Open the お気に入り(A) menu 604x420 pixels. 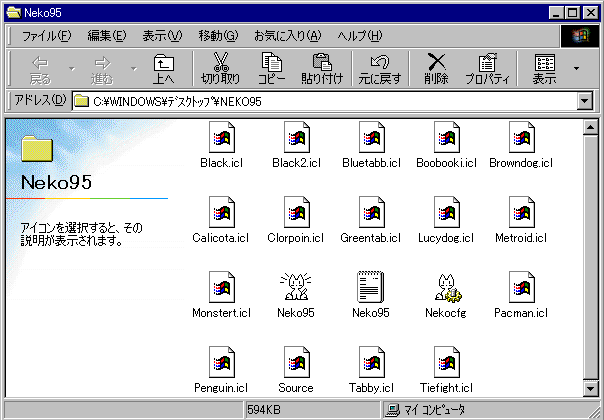pos(287,36)
